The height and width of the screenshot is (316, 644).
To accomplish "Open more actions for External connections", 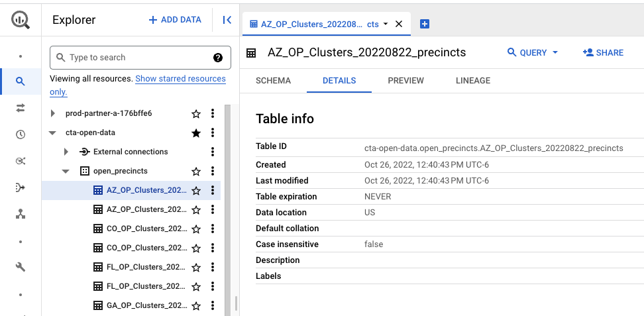I will [x=212, y=152].
